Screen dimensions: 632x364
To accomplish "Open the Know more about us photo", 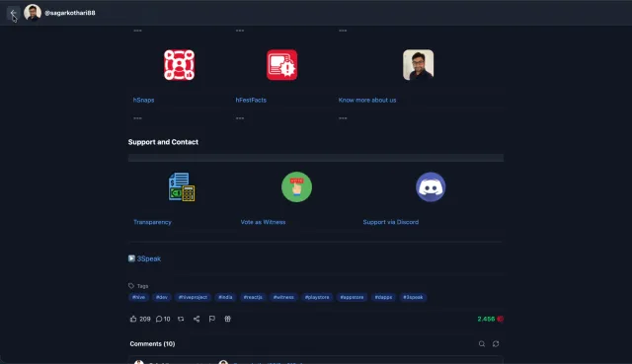I will pos(418,65).
